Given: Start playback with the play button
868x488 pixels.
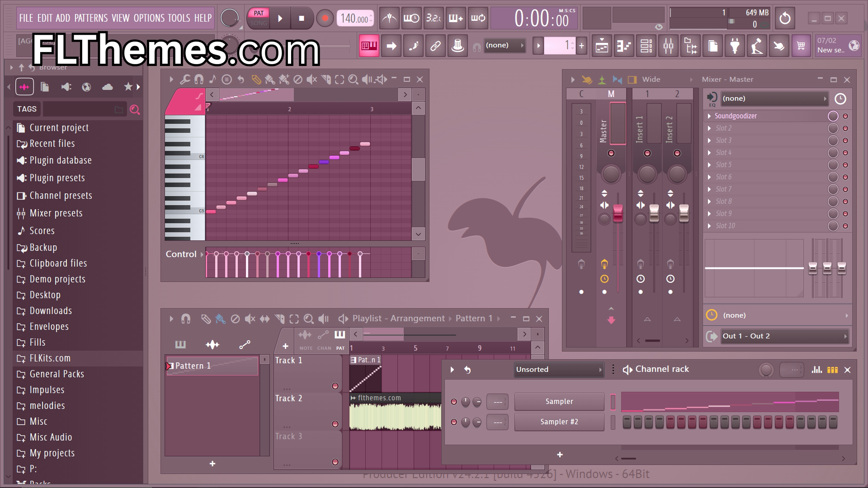Looking at the screenshot, I should 280,19.
